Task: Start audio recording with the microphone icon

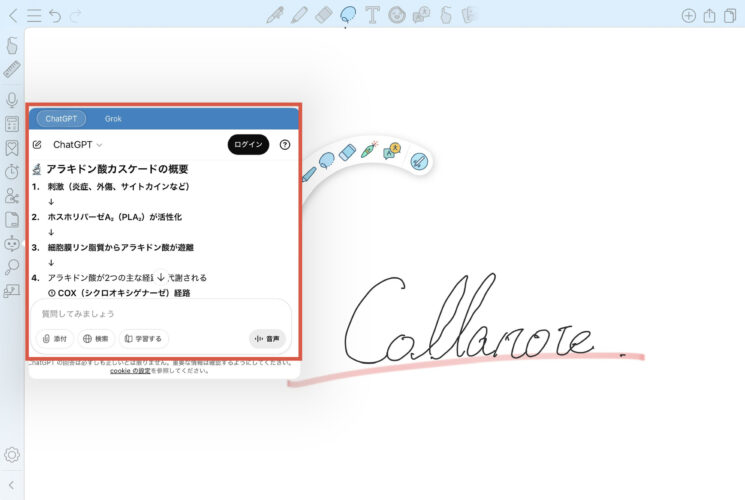Action: 12,100
